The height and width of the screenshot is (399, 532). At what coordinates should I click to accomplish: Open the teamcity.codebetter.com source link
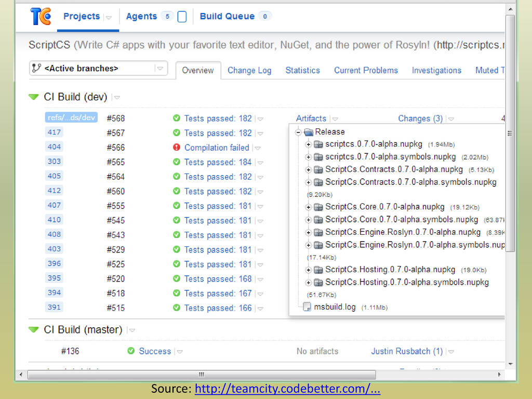pos(287,389)
